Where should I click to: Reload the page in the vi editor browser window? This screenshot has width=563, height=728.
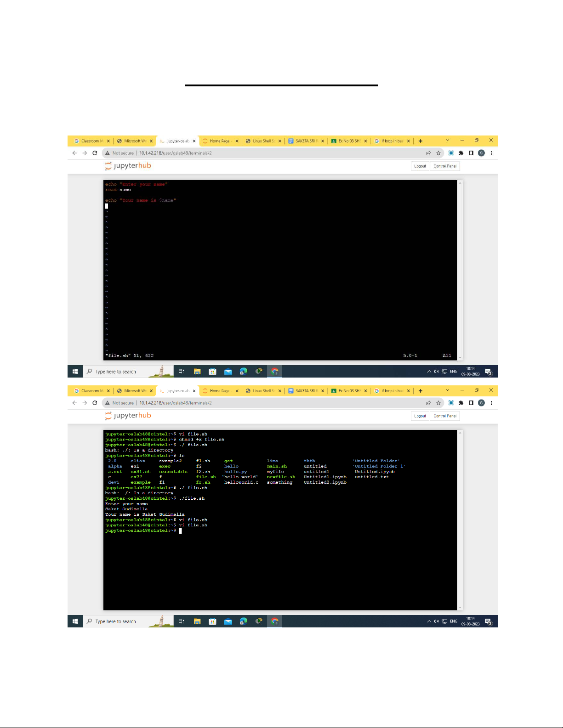tap(95, 153)
